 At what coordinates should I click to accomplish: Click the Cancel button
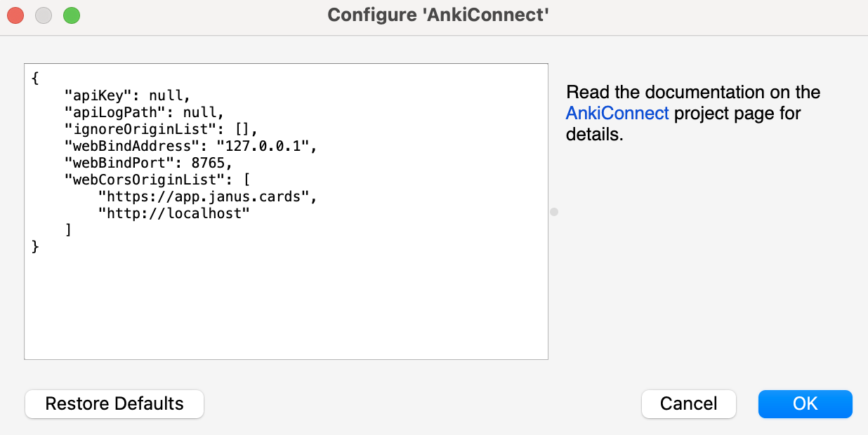[x=688, y=403]
